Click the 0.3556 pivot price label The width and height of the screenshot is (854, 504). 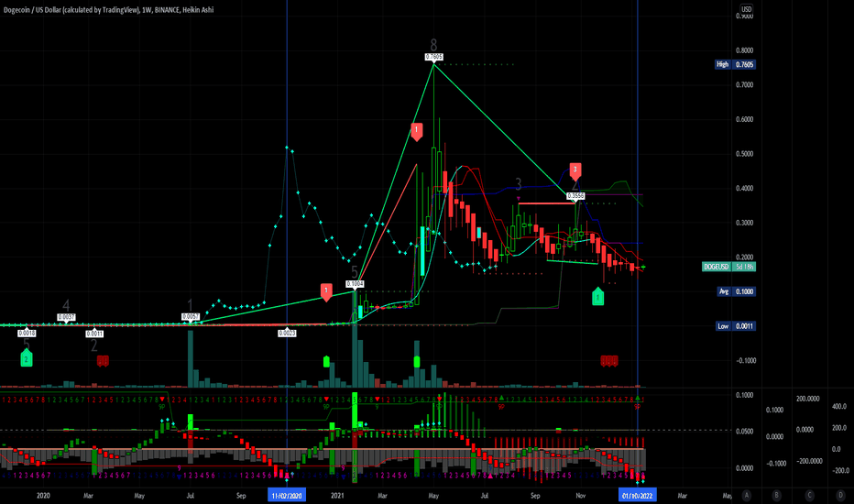[x=575, y=195]
